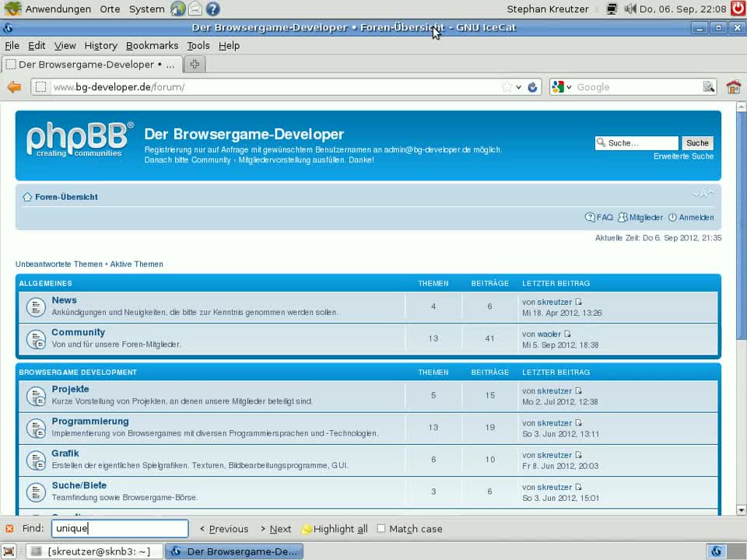Click the Foren-Übersicht home icon

tap(27, 197)
